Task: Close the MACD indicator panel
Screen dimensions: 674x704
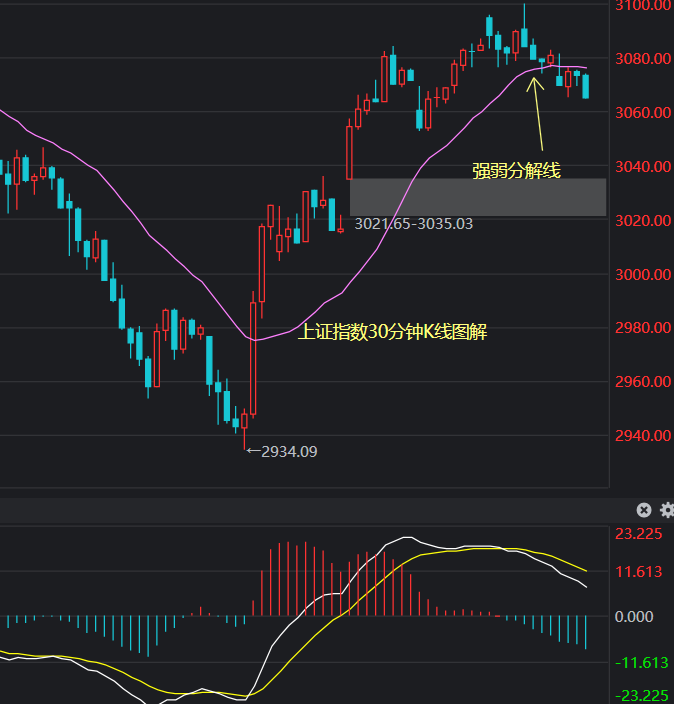Action: tap(644, 510)
